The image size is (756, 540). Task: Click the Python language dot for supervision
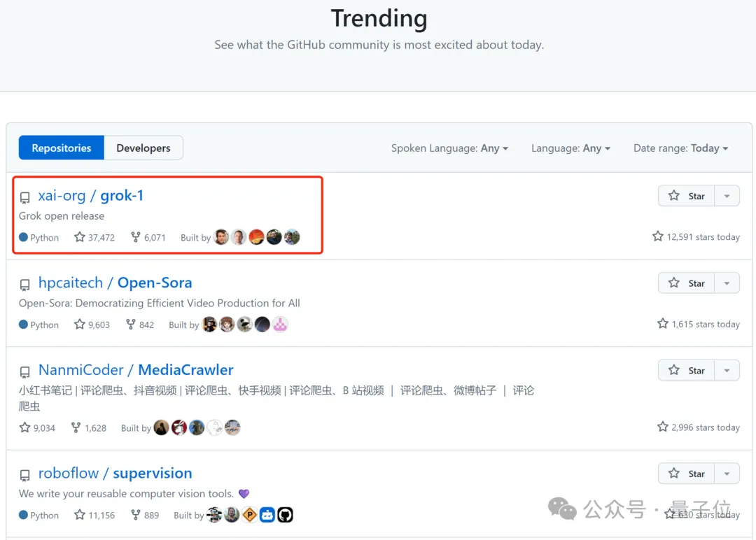coord(23,515)
